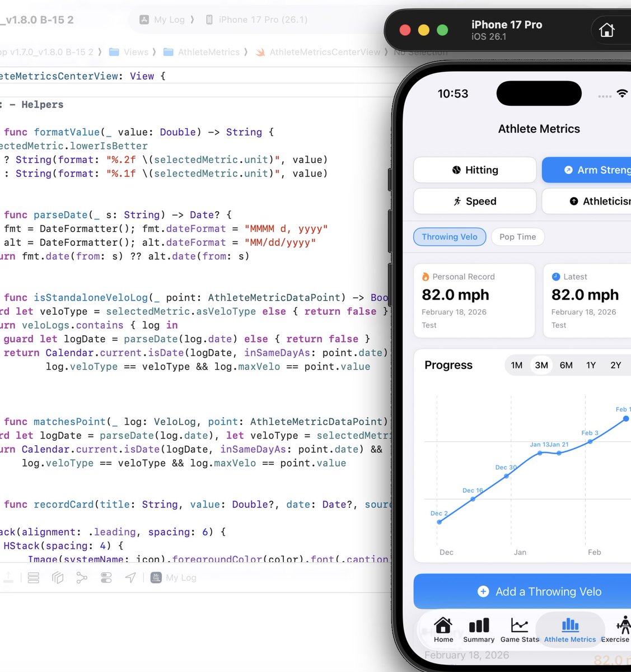
Task: Click the Hitting baseball icon
Action: pyautogui.click(x=456, y=170)
